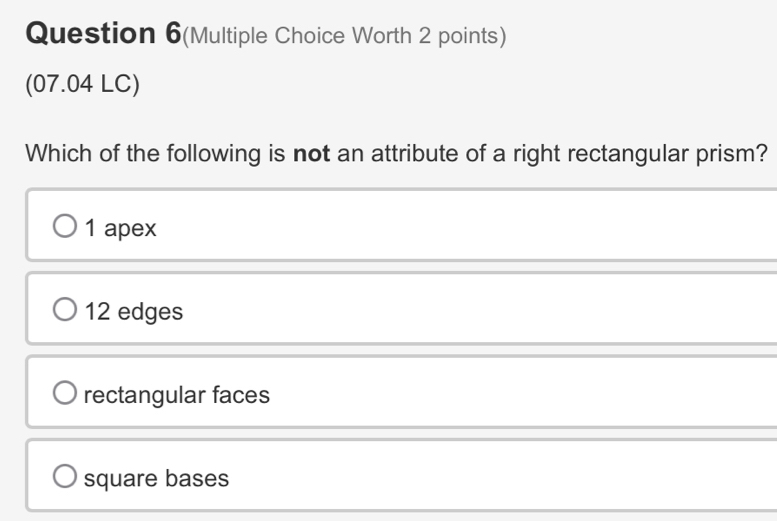Image resolution: width=777 pixels, height=521 pixels.
Task: Click the "rectangular faces" answer text
Action: coord(177,395)
